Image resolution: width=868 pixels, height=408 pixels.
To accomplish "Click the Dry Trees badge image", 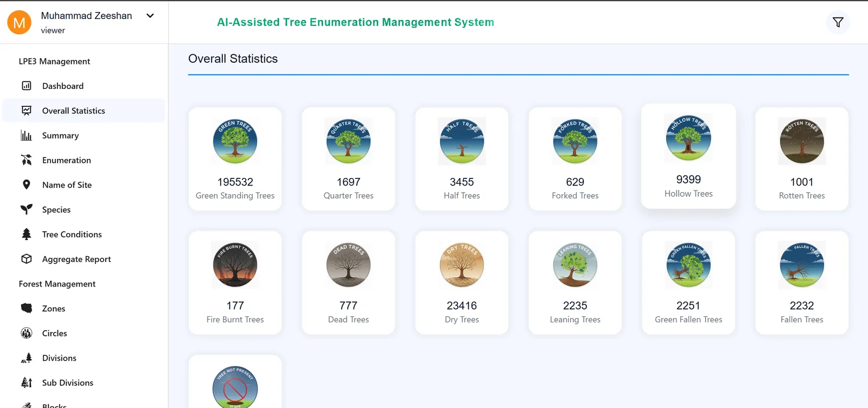I will coord(462,265).
